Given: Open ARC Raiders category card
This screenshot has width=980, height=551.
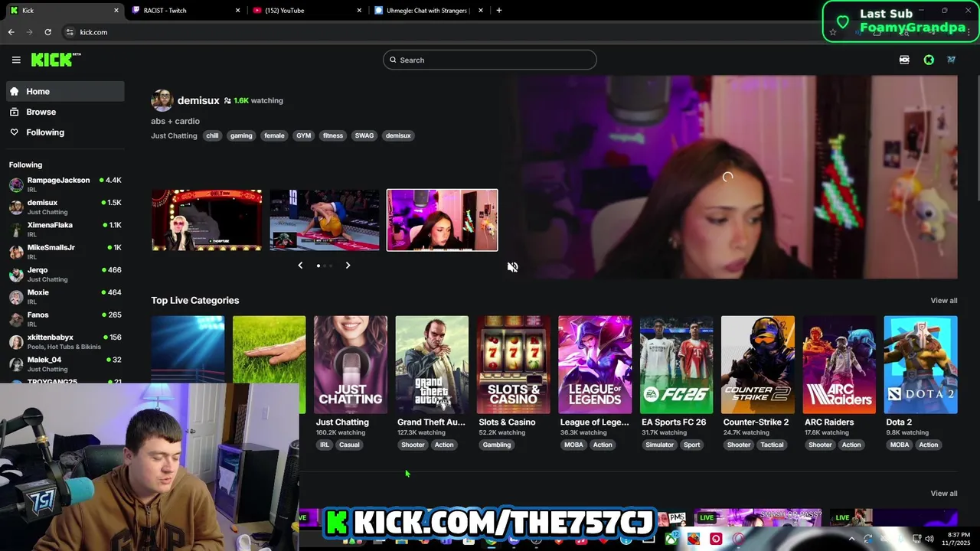Looking at the screenshot, I should 839,364.
